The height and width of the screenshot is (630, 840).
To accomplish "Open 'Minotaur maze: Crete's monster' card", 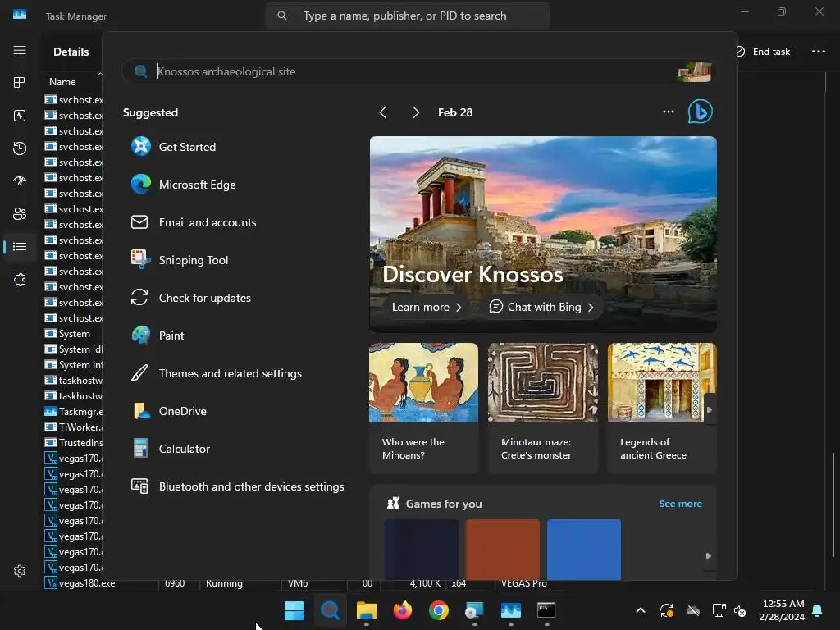I will coord(543,409).
